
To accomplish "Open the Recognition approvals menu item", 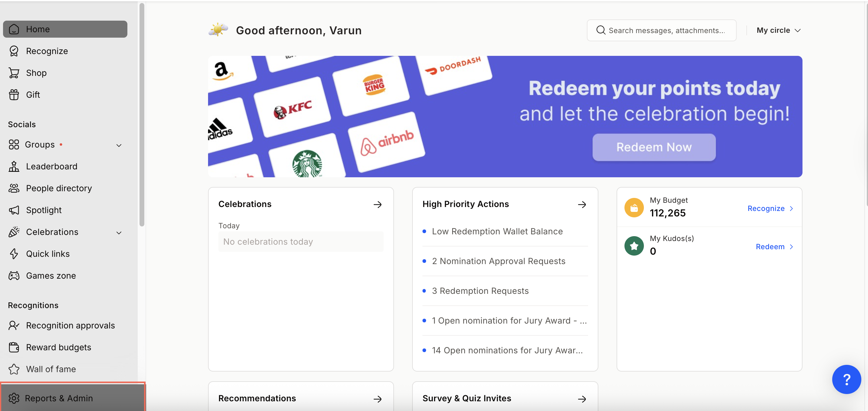I will point(65,326).
